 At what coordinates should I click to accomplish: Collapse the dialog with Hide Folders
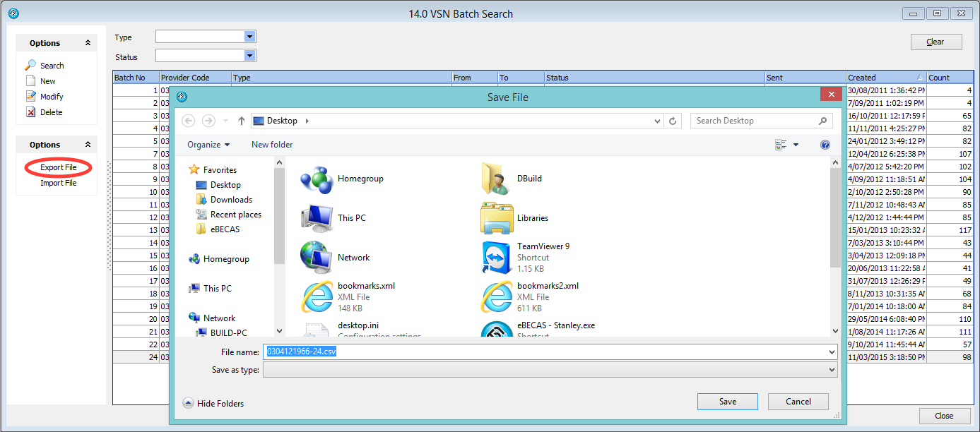[214, 403]
